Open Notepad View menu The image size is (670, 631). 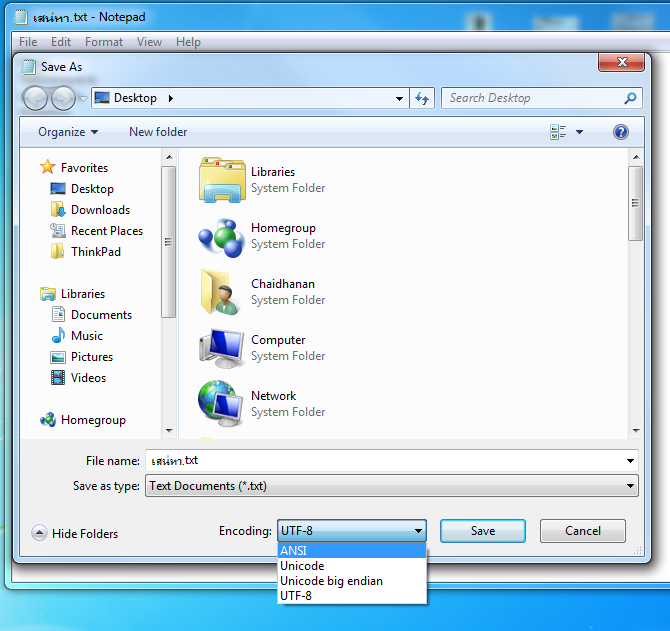(149, 42)
